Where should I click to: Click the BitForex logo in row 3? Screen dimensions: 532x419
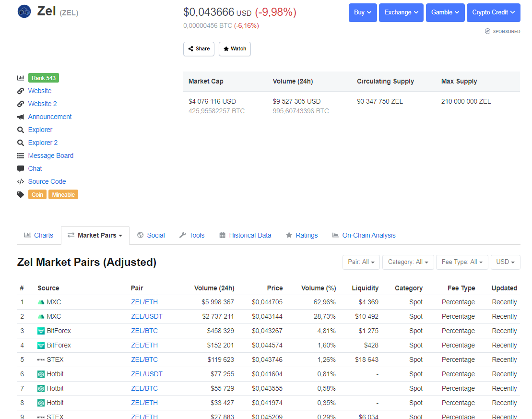pyautogui.click(x=41, y=331)
